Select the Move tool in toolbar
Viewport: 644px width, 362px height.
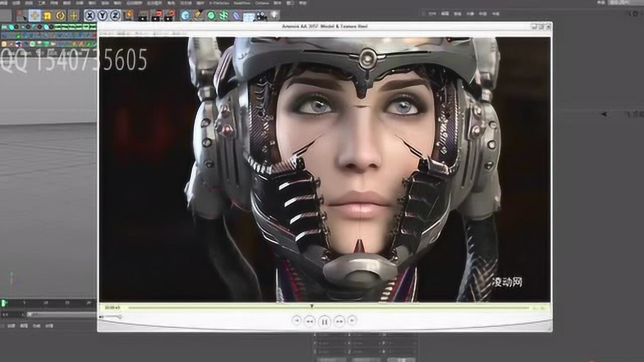[x=35, y=16]
